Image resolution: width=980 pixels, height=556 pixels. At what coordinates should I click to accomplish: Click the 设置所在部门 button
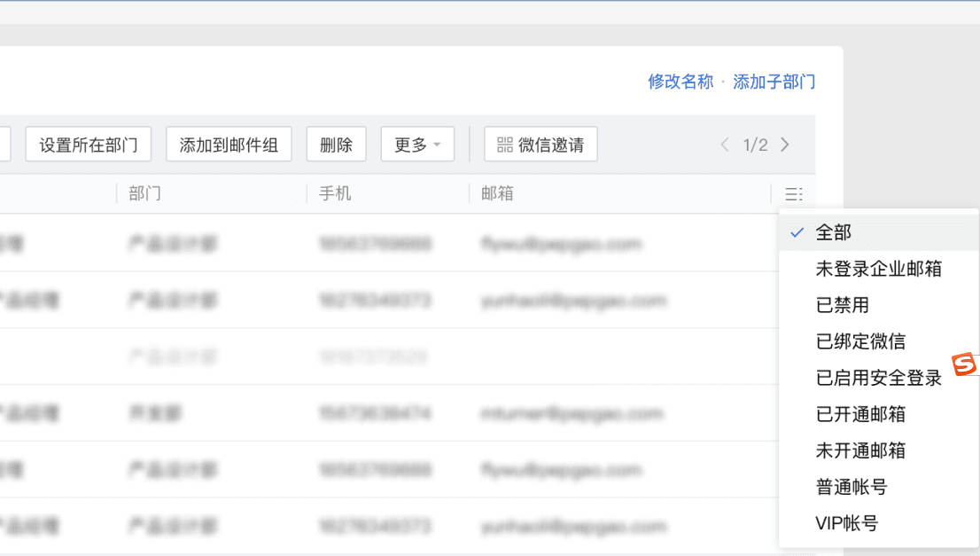pyautogui.click(x=89, y=144)
